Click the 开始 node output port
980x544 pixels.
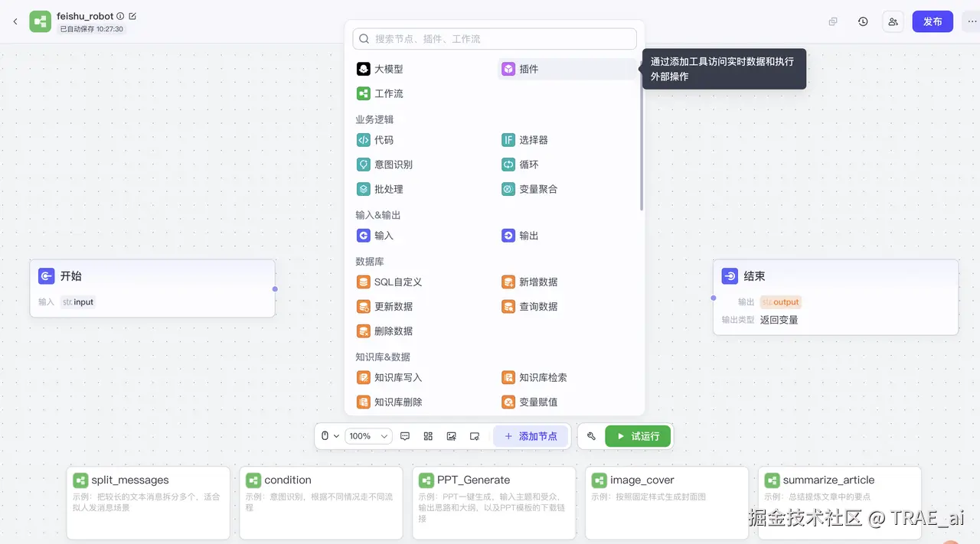point(276,288)
